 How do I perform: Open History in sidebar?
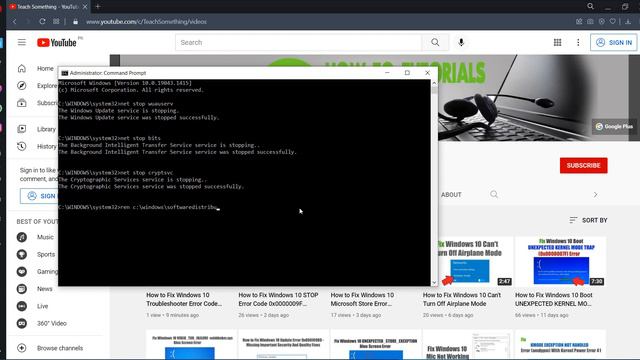click(x=37, y=146)
